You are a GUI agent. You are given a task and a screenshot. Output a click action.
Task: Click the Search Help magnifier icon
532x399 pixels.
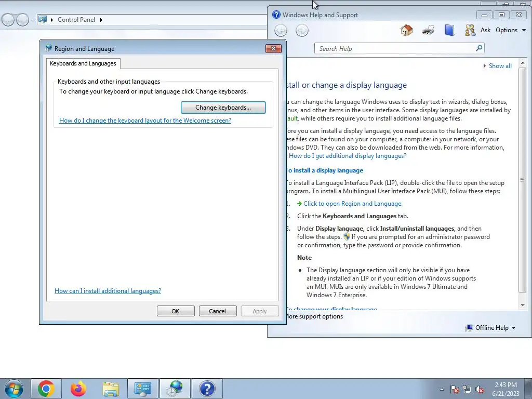pos(479,48)
